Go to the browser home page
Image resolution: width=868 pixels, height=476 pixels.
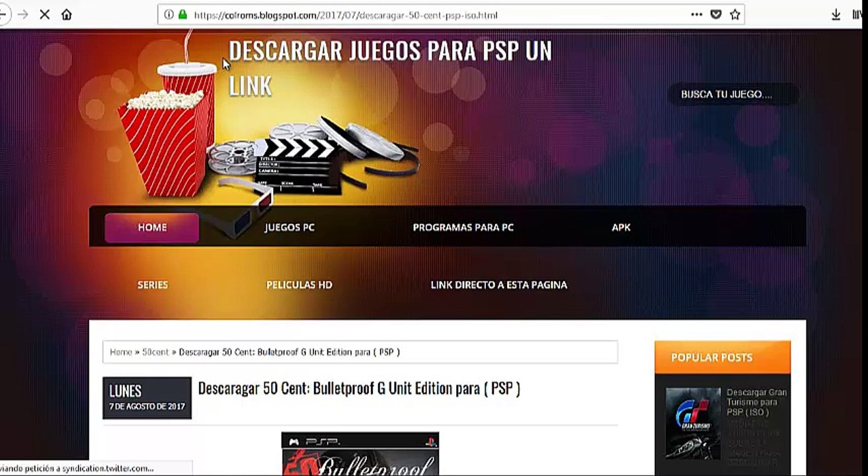[x=67, y=15]
